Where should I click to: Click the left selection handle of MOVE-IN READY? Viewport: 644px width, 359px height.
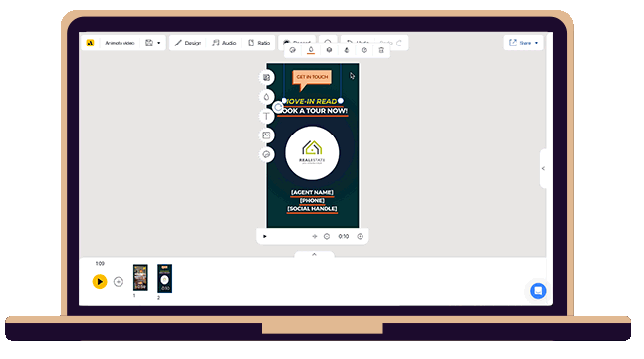coord(284,101)
